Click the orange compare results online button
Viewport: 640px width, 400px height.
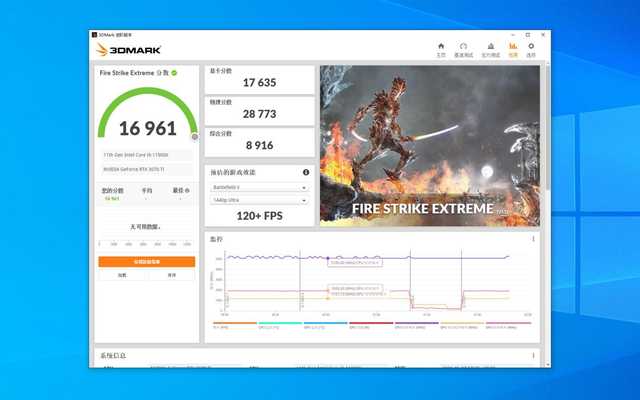[147, 262]
